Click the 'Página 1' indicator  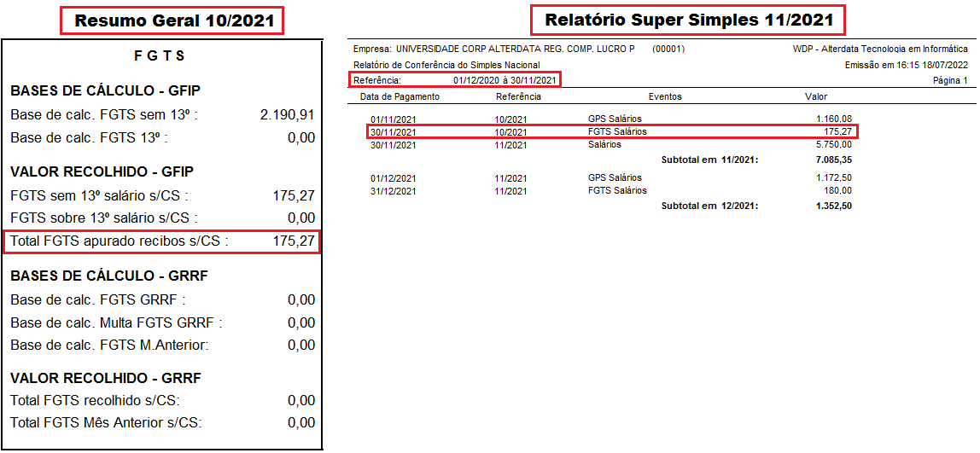point(950,80)
